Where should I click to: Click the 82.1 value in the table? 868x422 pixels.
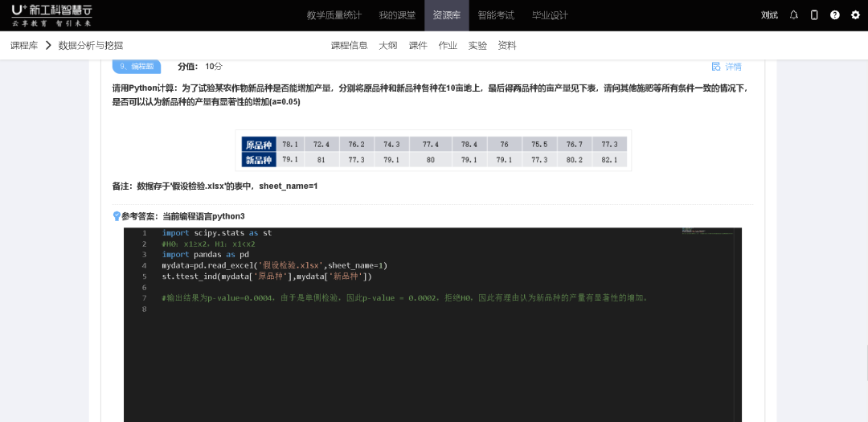coord(609,159)
